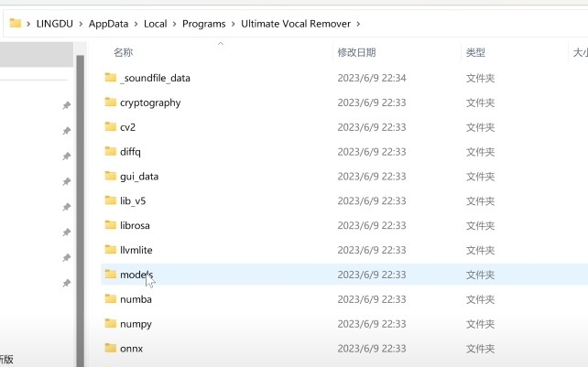Select the librosa folder name
This screenshot has height=367, width=588.
point(135,225)
